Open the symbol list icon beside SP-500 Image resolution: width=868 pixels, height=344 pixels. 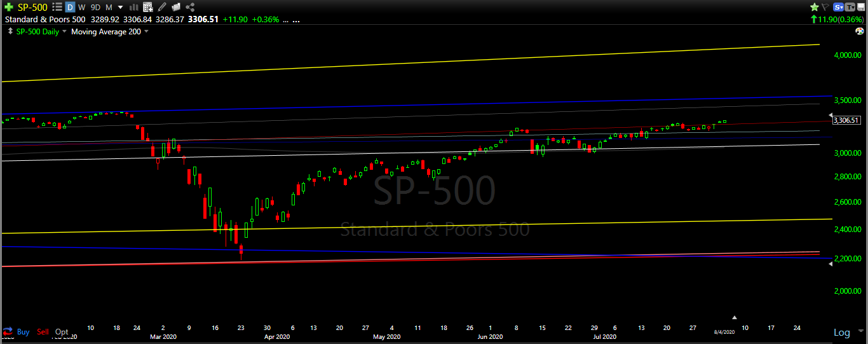tap(57, 7)
